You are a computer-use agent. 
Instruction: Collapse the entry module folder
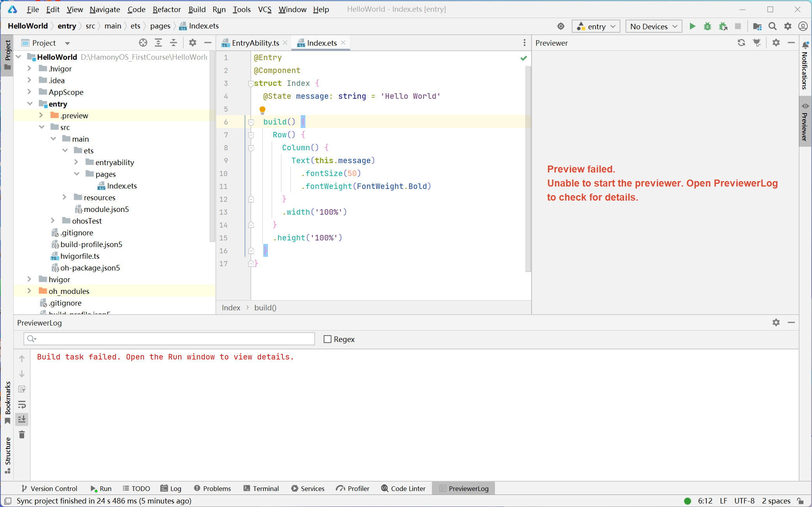[x=30, y=103]
